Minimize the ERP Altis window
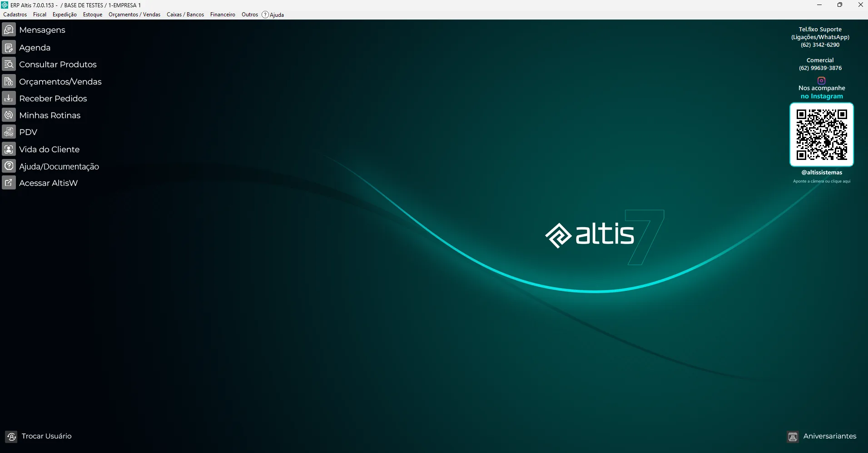 pos(819,5)
